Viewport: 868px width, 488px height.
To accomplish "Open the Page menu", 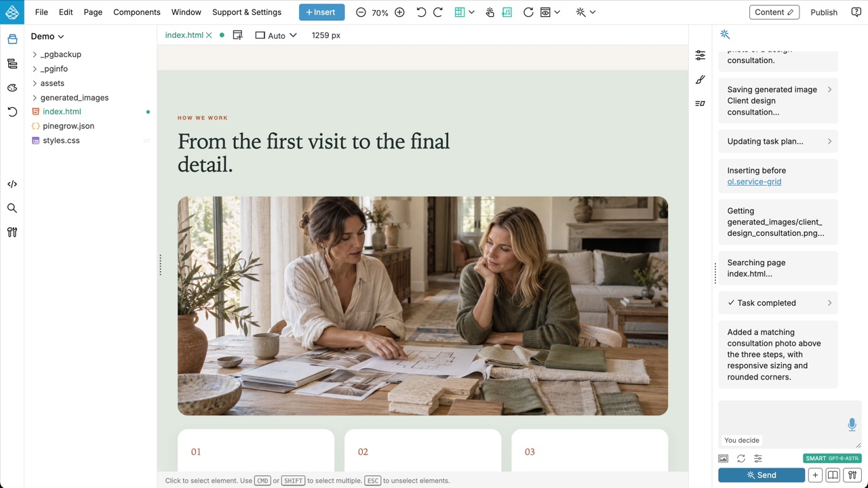I will point(93,12).
